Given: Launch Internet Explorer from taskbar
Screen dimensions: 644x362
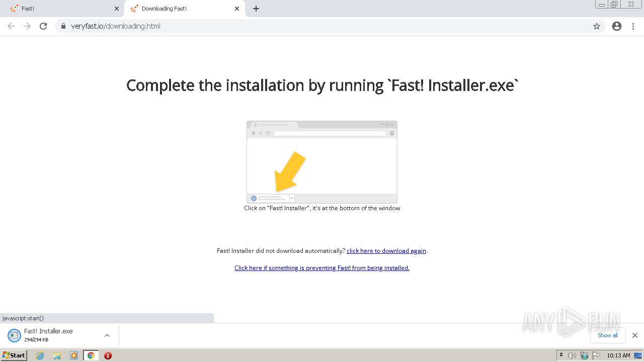Looking at the screenshot, I should click(40, 355).
